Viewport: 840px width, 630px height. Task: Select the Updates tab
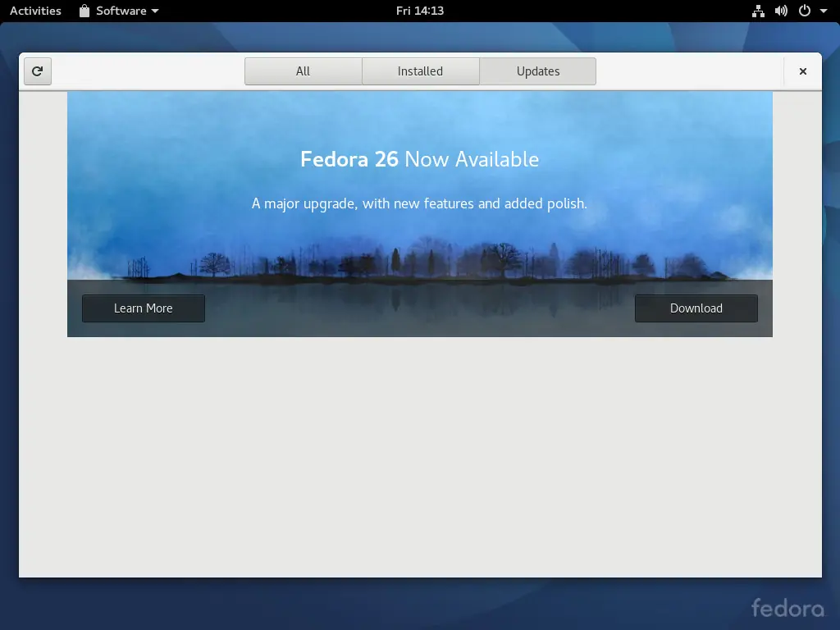pyautogui.click(x=538, y=71)
